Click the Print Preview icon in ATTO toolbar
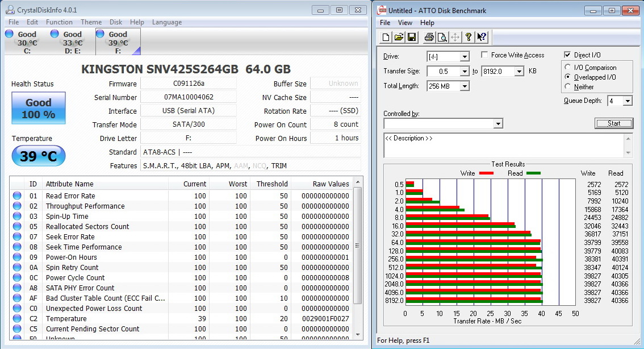Viewport: 644px width, 349px height. (442, 38)
